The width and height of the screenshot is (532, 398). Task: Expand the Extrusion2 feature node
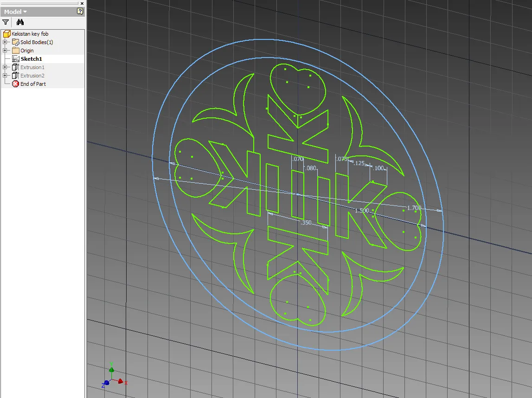pyautogui.click(x=5, y=76)
